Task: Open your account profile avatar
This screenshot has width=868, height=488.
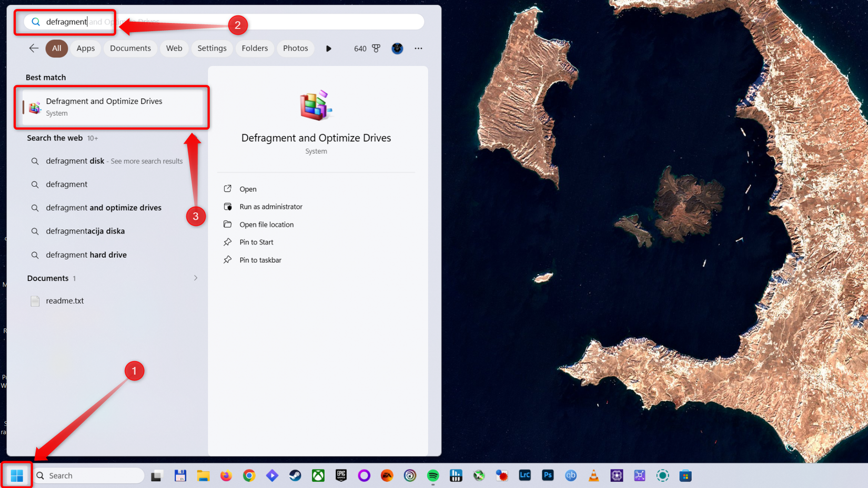Action: click(x=397, y=48)
